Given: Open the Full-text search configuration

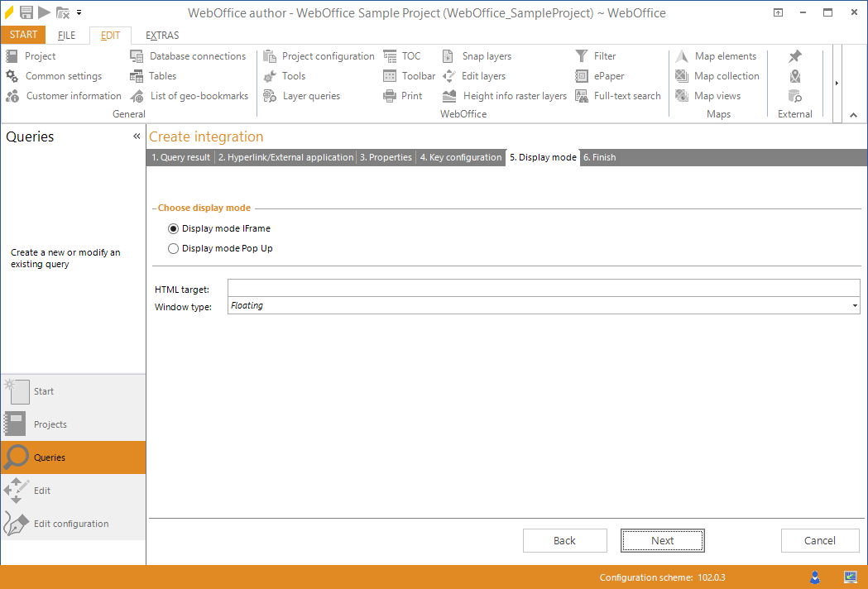Looking at the screenshot, I should point(618,95).
